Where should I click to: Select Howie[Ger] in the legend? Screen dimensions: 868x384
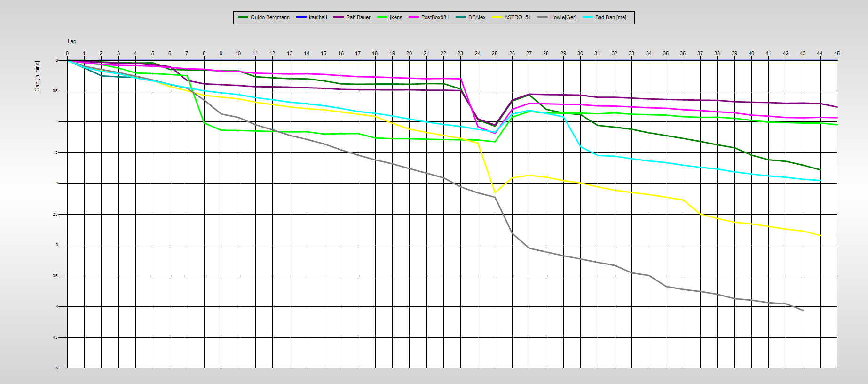[563, 17]
